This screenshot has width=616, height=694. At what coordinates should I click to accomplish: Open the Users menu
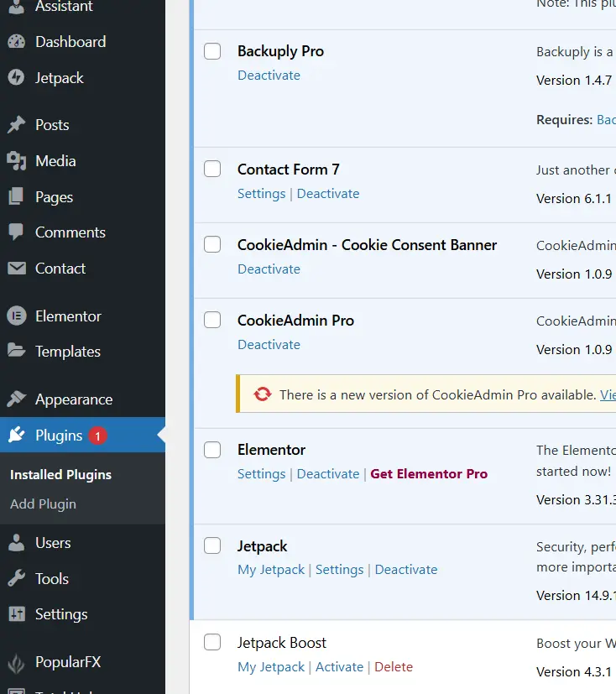tap(83, 543)
